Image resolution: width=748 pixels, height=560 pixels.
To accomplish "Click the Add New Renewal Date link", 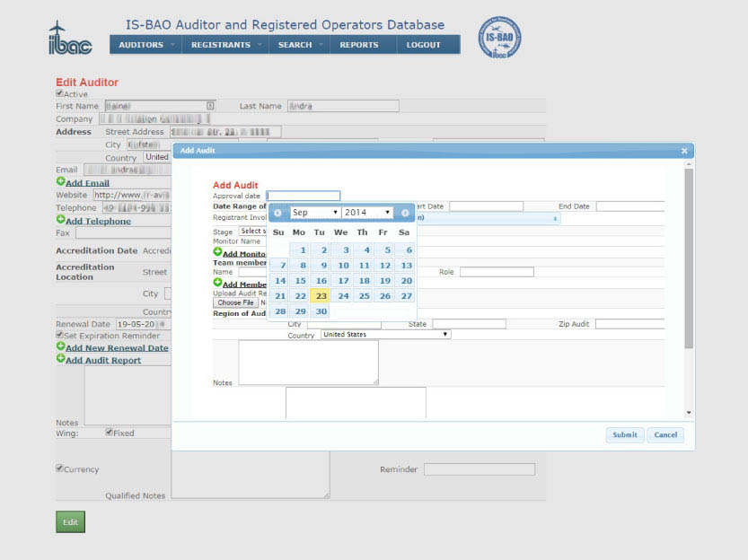I will coord(117,348).
